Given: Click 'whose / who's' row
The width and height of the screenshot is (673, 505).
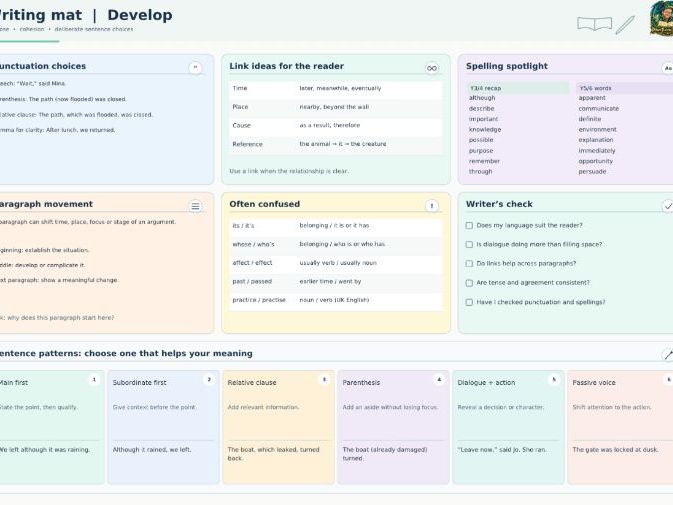Looking at the screenshot, I should pyautogui.click(x=336, y=244).
